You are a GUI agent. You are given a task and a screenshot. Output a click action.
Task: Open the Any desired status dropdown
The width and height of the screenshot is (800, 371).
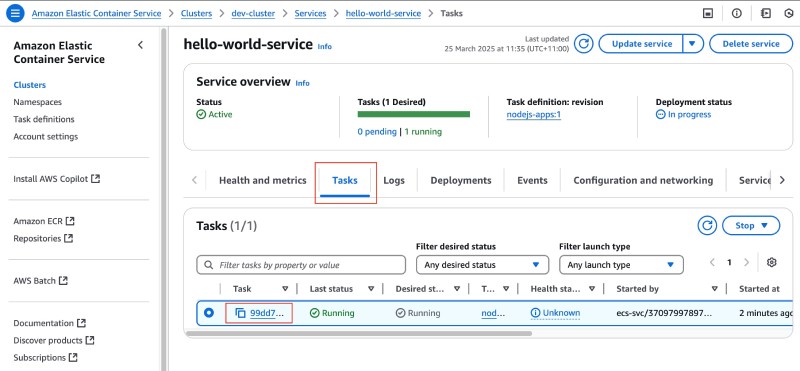click(x=482, y=265)
